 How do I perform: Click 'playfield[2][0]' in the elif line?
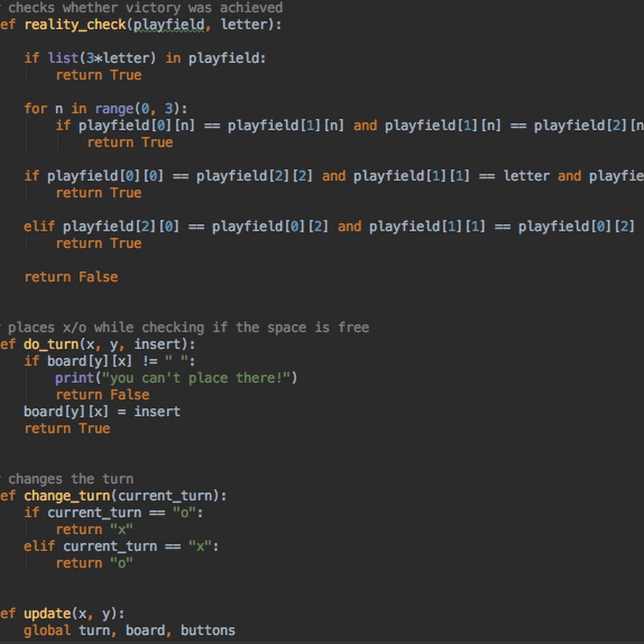(x=121, y=227)
